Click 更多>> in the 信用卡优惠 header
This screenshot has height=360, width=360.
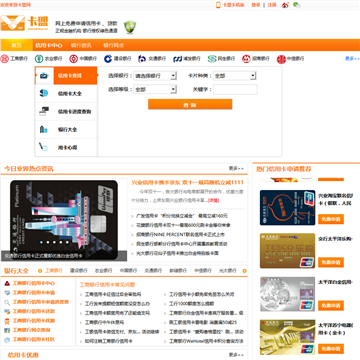(236, 355)
